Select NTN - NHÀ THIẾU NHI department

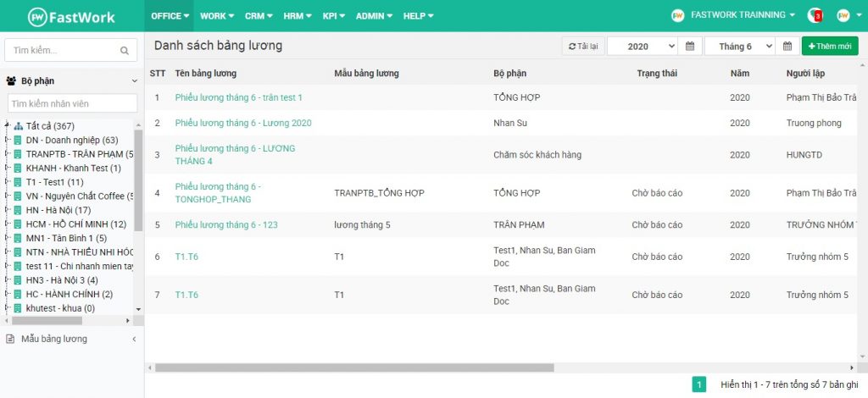(80, 252)
